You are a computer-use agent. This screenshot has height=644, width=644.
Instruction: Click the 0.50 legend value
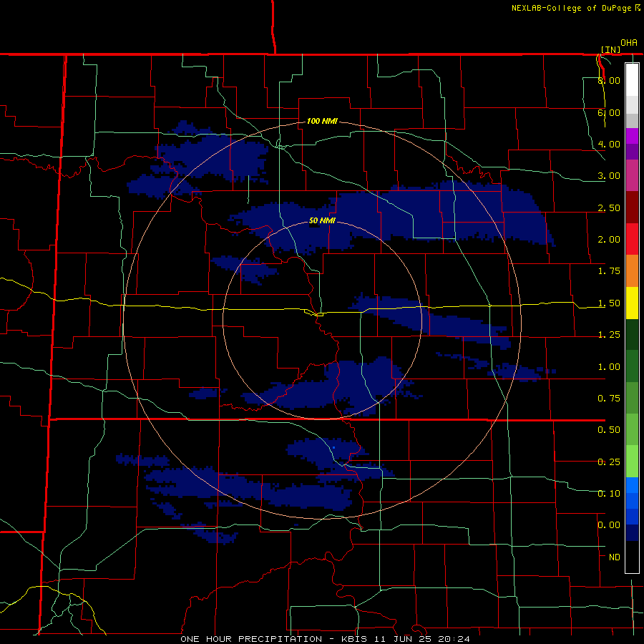coord(609,430)
